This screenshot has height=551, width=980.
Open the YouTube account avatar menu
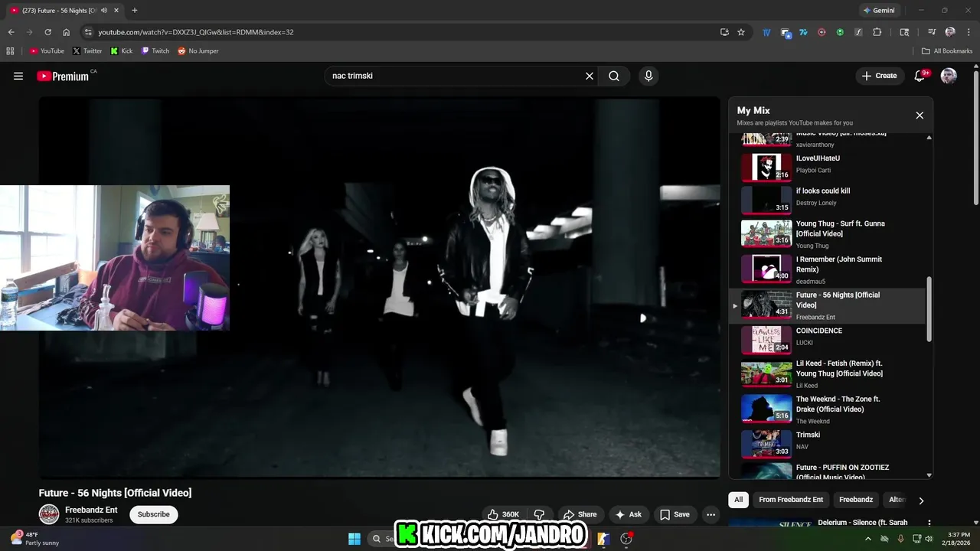(949, 76)
